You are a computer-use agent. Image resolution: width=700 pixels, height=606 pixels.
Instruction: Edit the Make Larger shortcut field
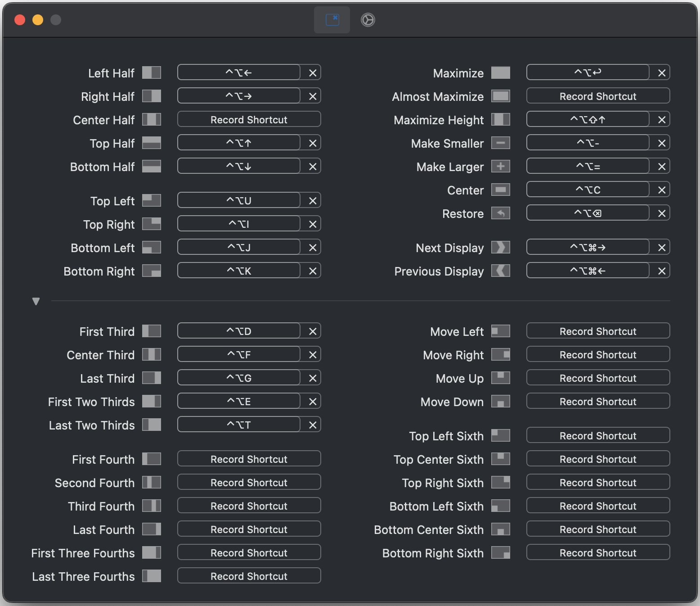pyautogui.click(x=588, y=166)
